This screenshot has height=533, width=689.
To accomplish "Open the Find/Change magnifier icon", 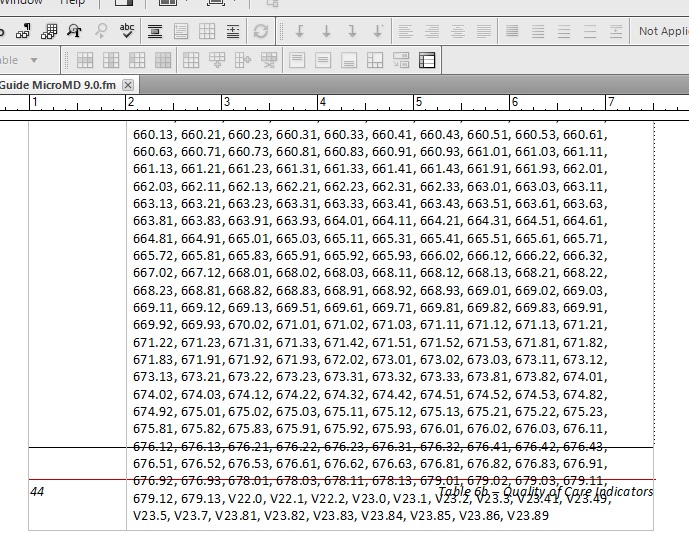I will click(75, 31).
